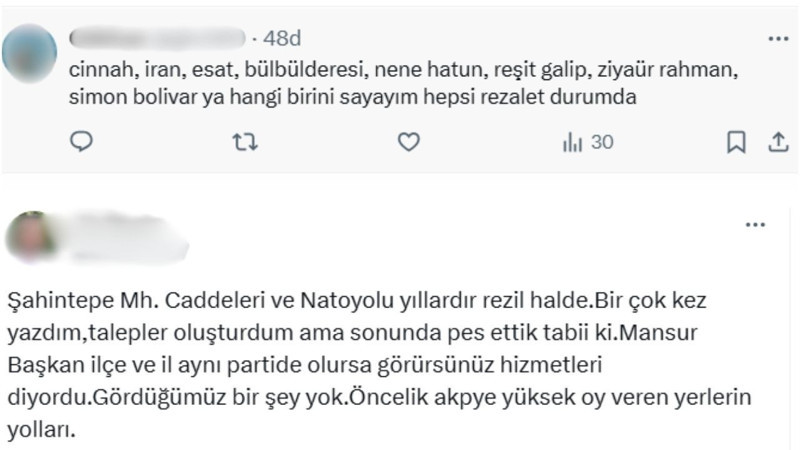Click the view count number 30
The image size is (800, 450).
[602, 143]
